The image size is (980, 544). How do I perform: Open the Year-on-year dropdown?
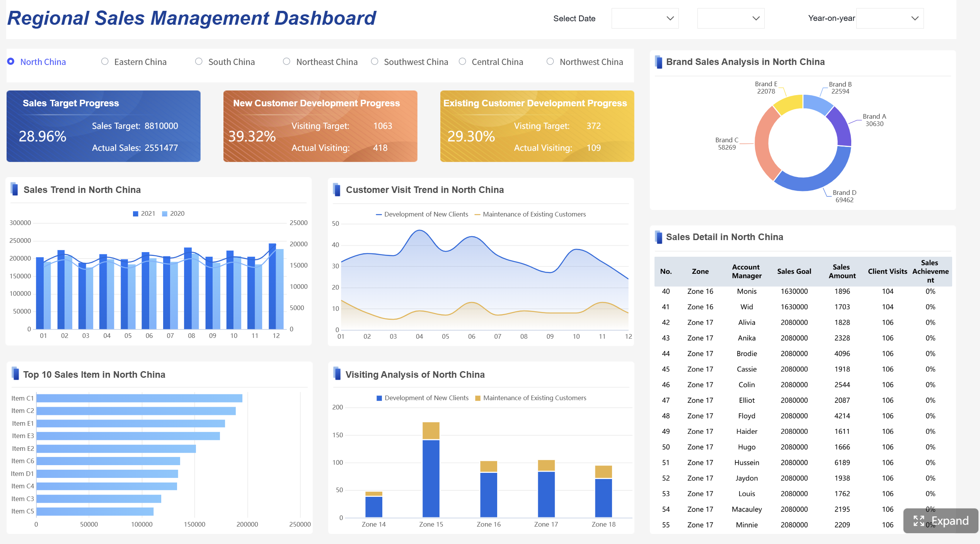[x=890, y=18]
